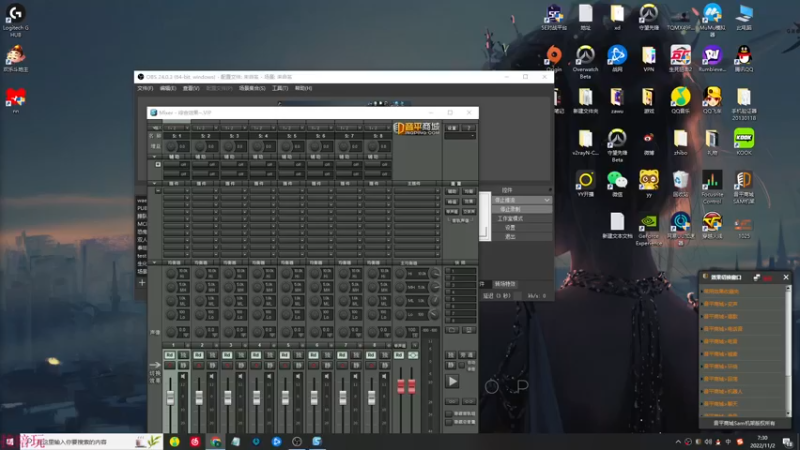The image size is (800, 450).
Task: Click the NetEase music taskbar icon
Action: coord(195,441)
